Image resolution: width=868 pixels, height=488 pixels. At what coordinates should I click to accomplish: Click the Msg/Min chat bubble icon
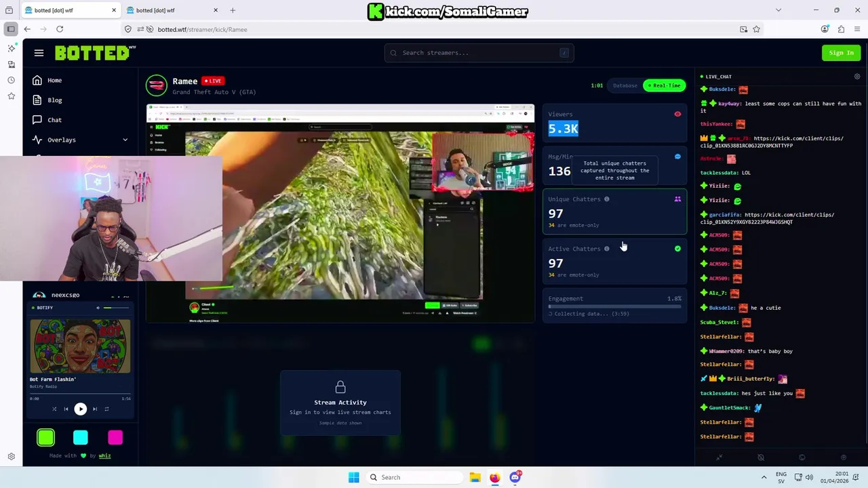[677, 157]
